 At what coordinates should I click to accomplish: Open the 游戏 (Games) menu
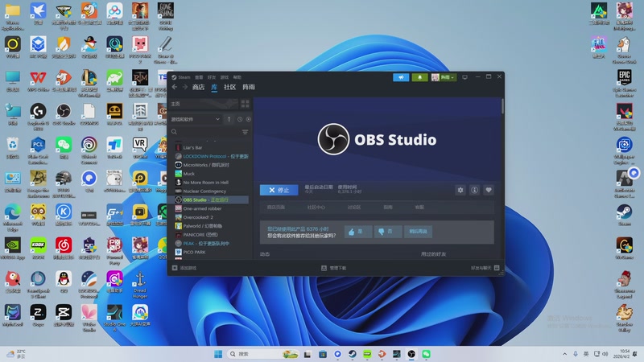(225, 77)
